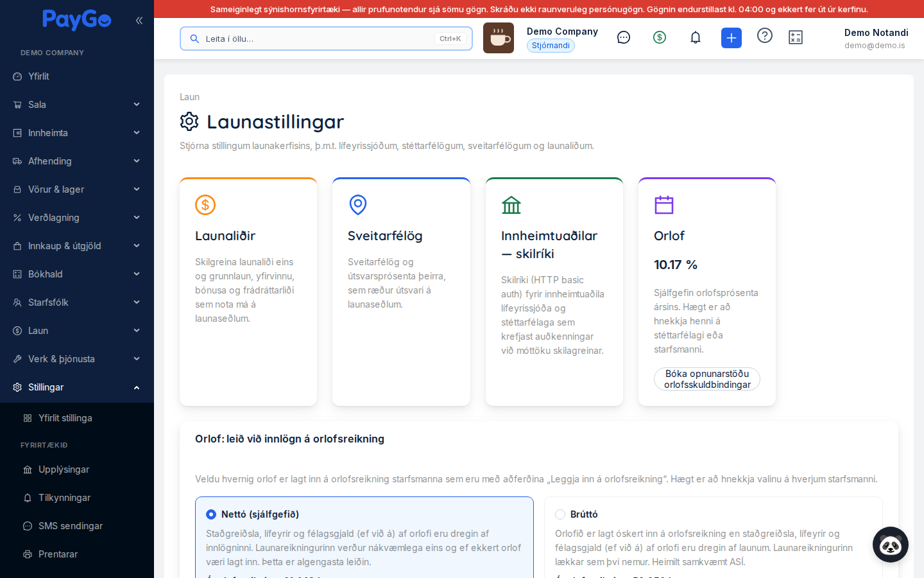Click the search magnifier icon
The width and height of the screenshot is (924, 578).
pyautogui.click(x=194, y=39)
